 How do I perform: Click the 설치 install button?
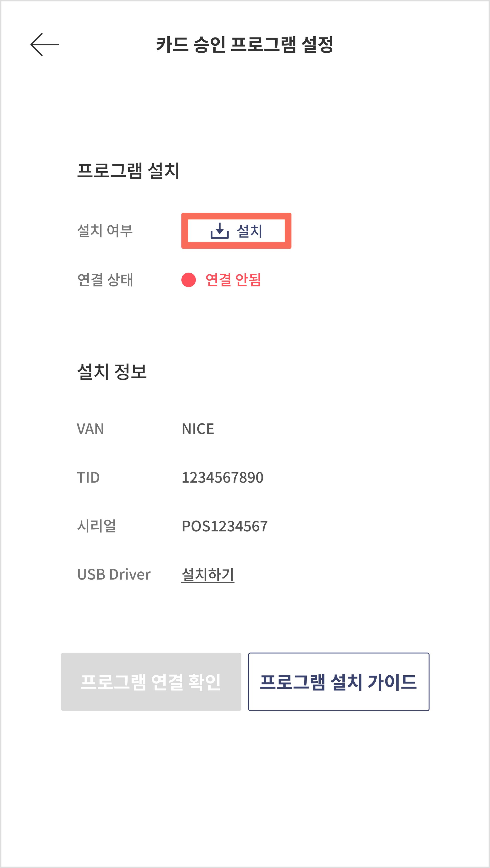coord(236,231)
